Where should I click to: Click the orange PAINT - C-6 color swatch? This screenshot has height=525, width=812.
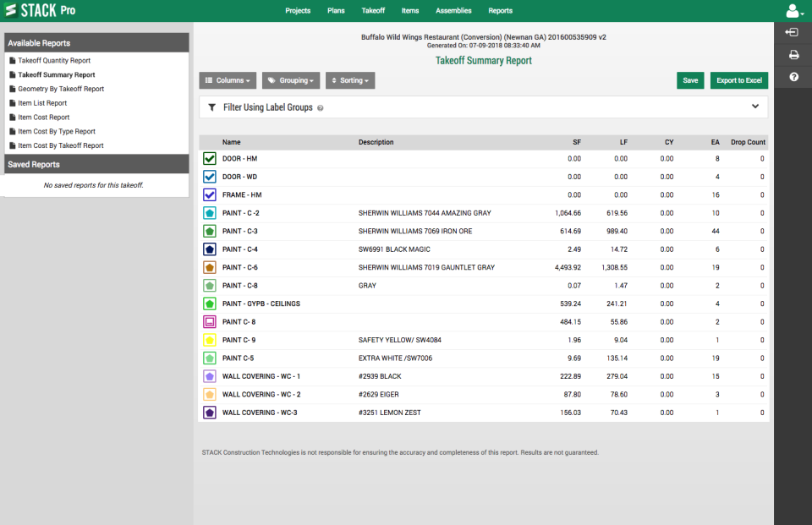[x=210, y=268]
